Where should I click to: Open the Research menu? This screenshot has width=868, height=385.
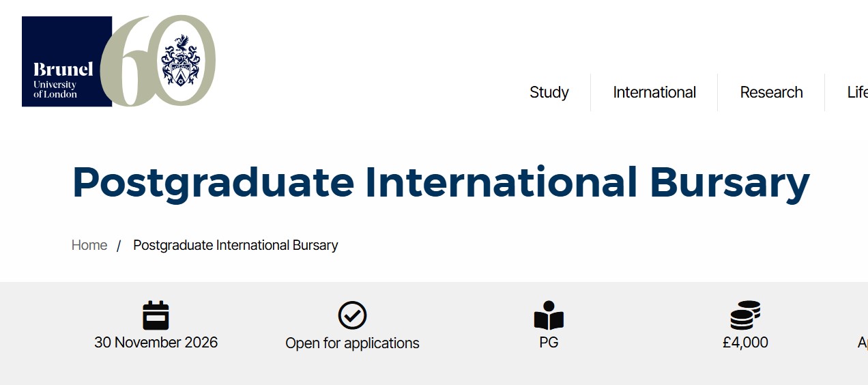click(x=771, y=92)
